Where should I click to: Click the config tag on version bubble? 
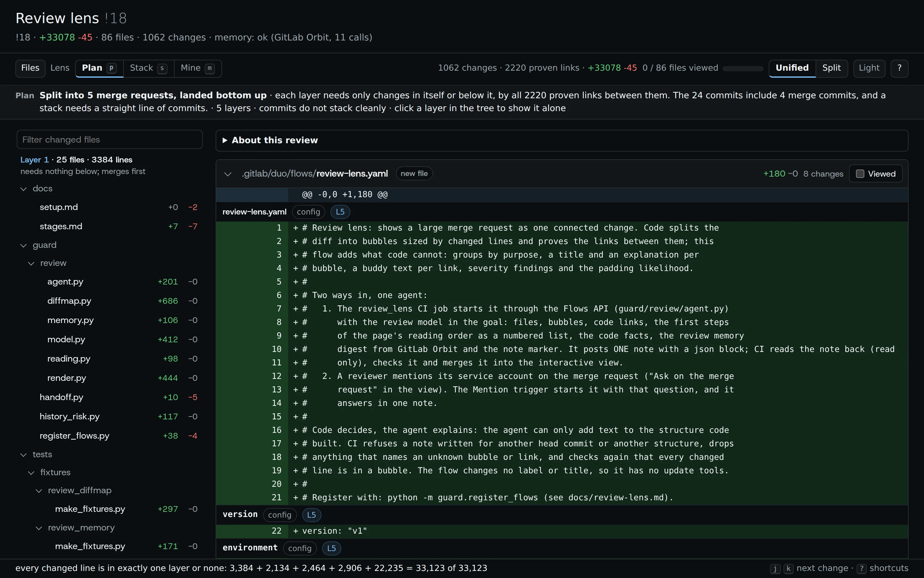tap(279, 515)
